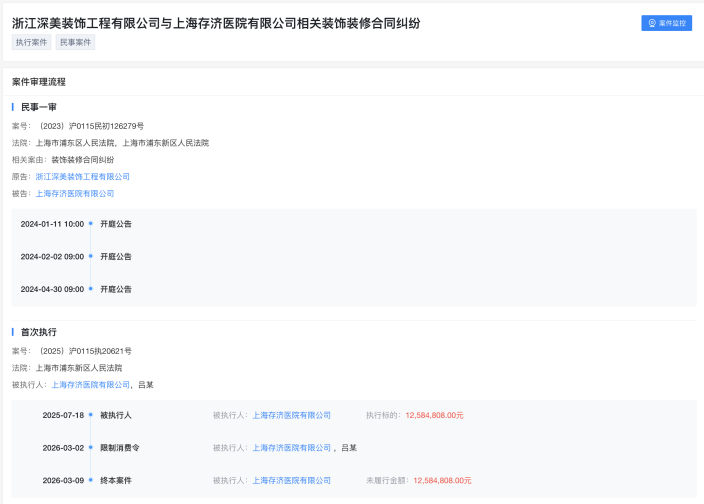Select the 执行案件 tag

pos(31,43)
